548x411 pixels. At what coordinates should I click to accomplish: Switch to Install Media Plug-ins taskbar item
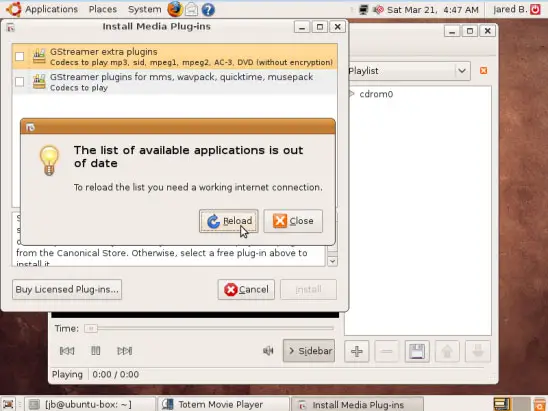click(x=357, y=404)
